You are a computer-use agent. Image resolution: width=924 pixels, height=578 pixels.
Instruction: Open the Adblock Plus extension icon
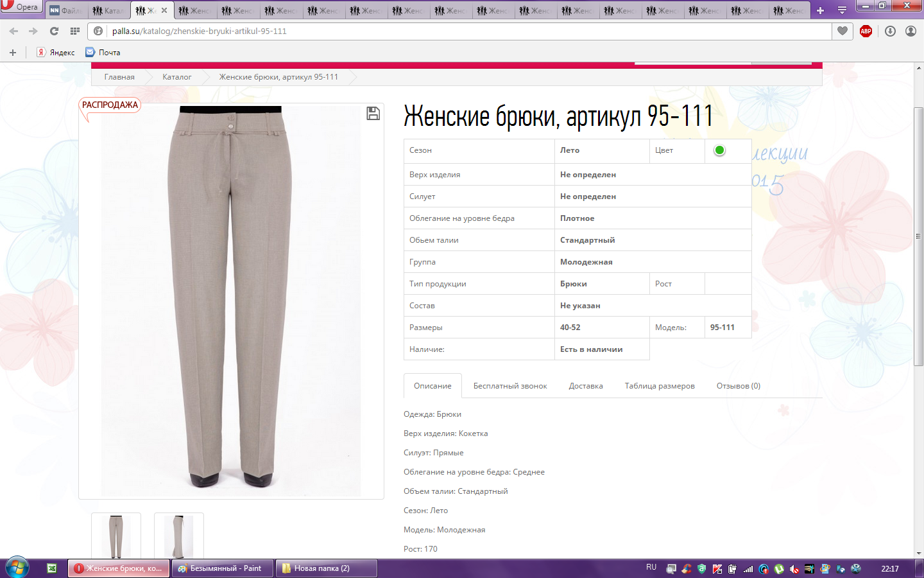(866, 31)
